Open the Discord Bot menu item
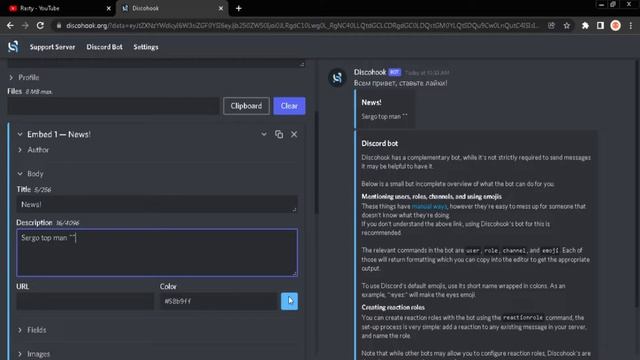 pos(104,47)
